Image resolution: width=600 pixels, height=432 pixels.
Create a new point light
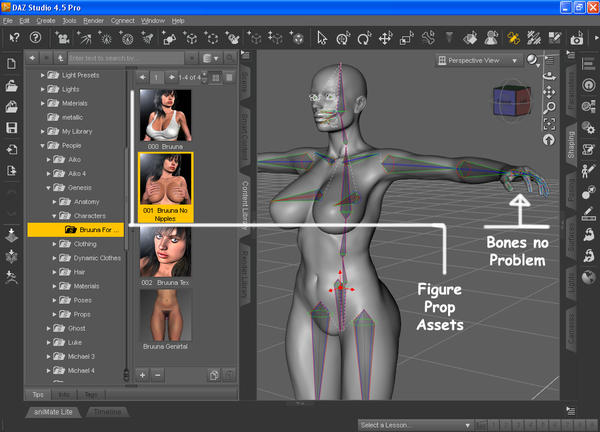(105, 38)
